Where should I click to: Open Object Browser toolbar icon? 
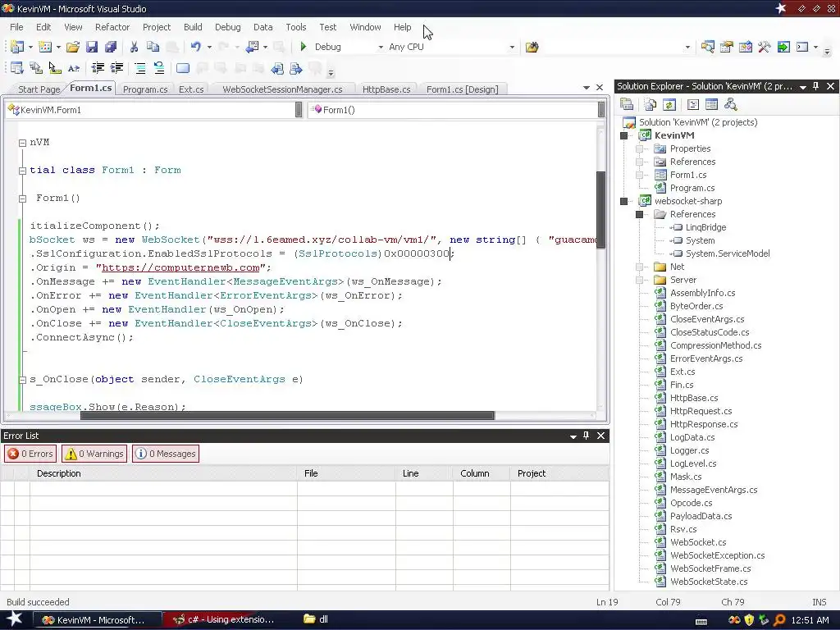745,47
